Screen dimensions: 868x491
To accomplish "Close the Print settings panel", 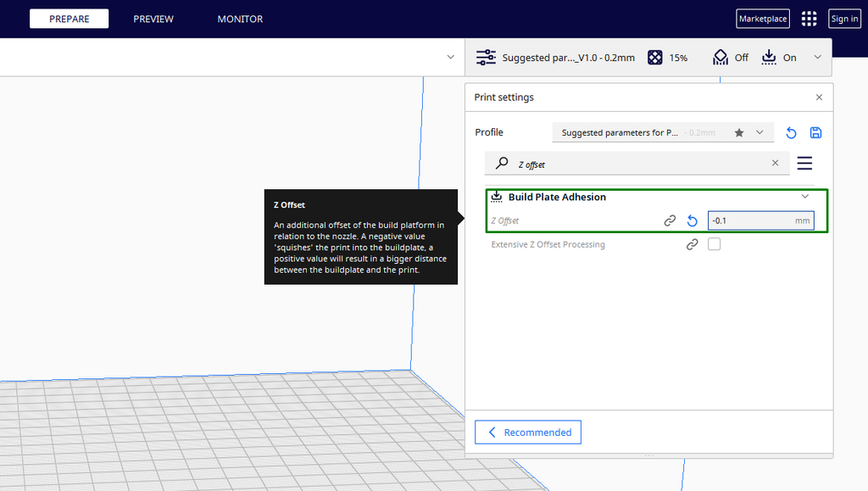I will (x=820, y=98).
